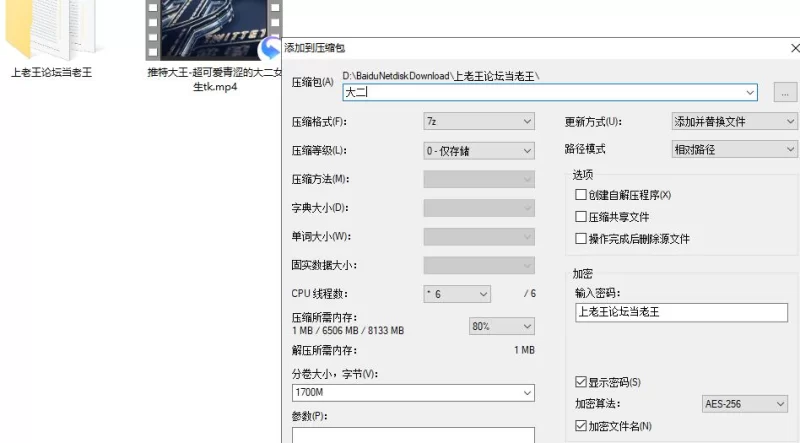Enable 操作完成后删除源文件 checkbox
This screenshot has height=443, width=800.
pyautogui.click(x=581, y=238)
